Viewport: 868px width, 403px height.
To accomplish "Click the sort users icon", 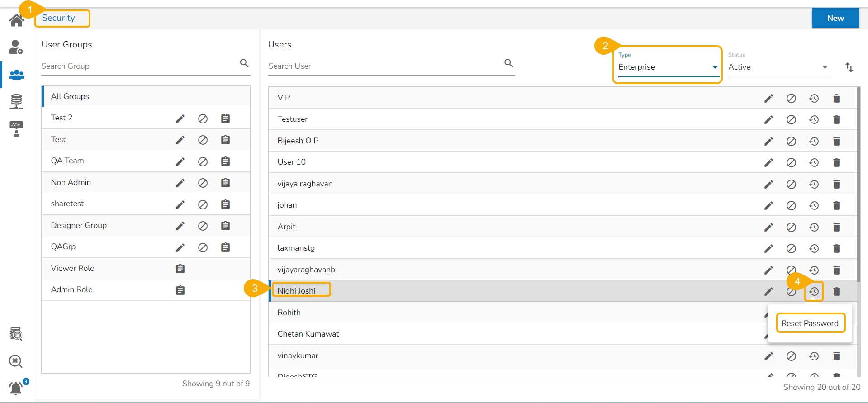I will click(x=849, y=67).
